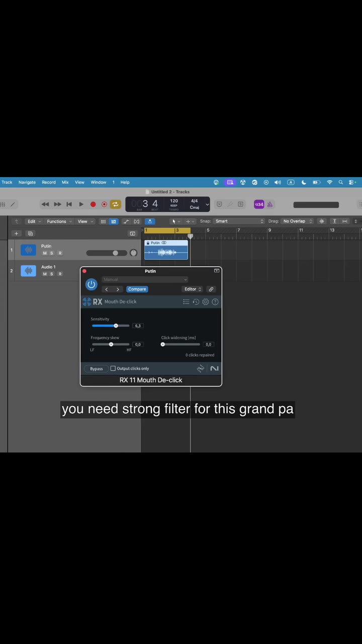Open the Window menu
Screen dimensions: 362x644
coord(99,182)
